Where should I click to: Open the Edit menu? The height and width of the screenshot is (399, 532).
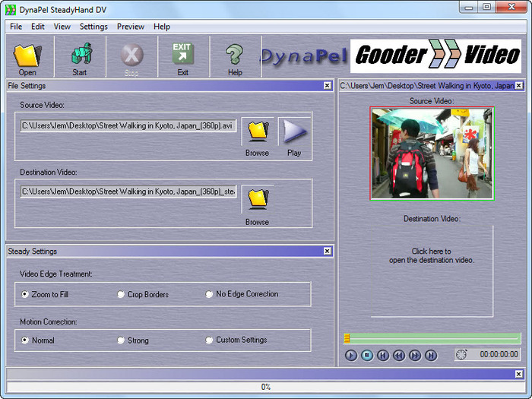click(x=38, y=27)
